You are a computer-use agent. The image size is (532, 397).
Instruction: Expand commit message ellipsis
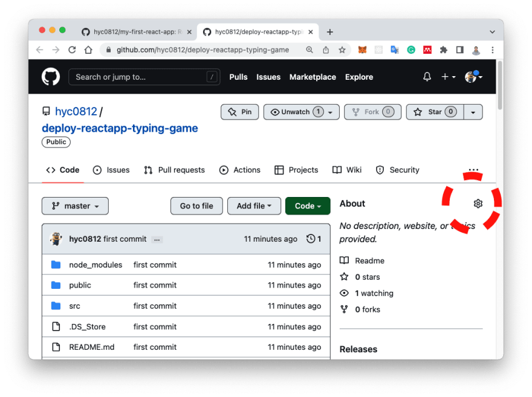(x=157, y=239)
